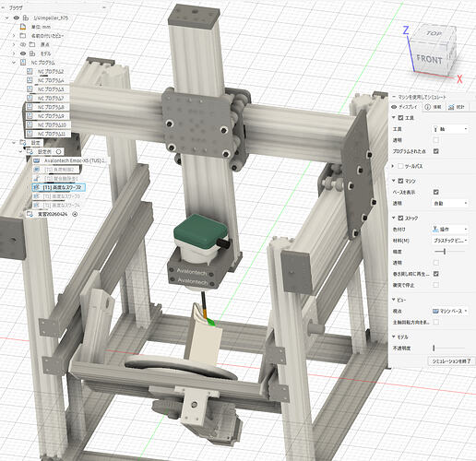Uncheck the 工具 (Tool) section checkbox
Image resolution: width=476 pixels, height=461 pixels.
(x=400, y=118)
